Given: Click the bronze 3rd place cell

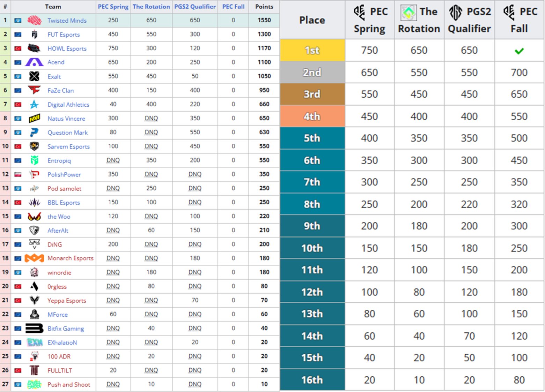Looking at the screenshot, I should 312,94.
